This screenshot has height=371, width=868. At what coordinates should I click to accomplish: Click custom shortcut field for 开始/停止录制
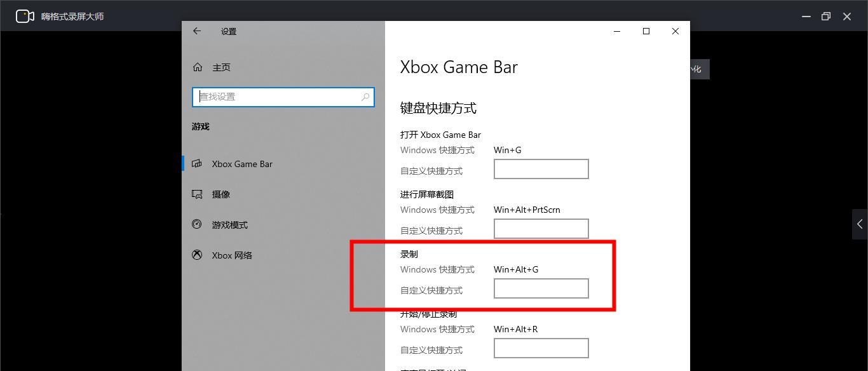541,348
